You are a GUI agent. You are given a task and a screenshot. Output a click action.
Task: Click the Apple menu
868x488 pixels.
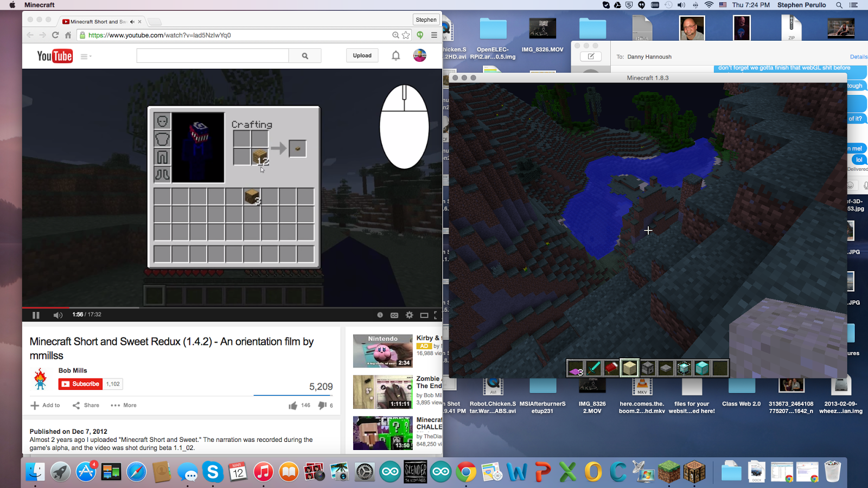pos(12,5)
